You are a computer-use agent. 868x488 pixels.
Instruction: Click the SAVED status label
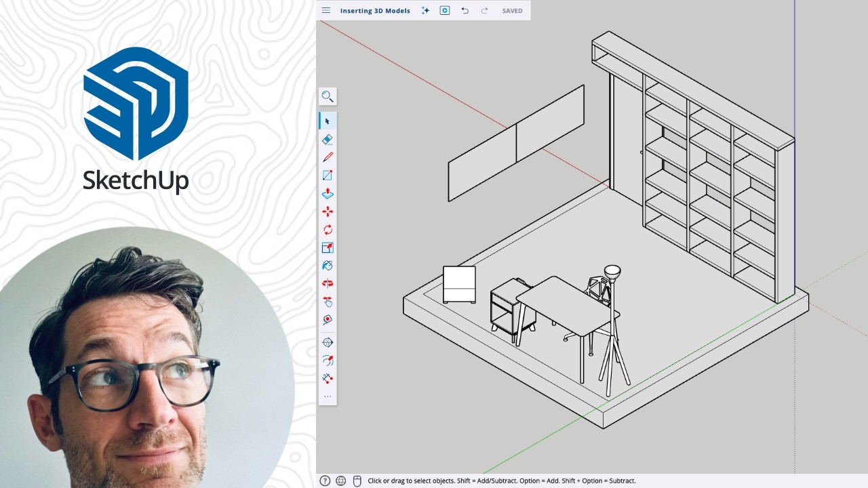click(x=512, y=11)
